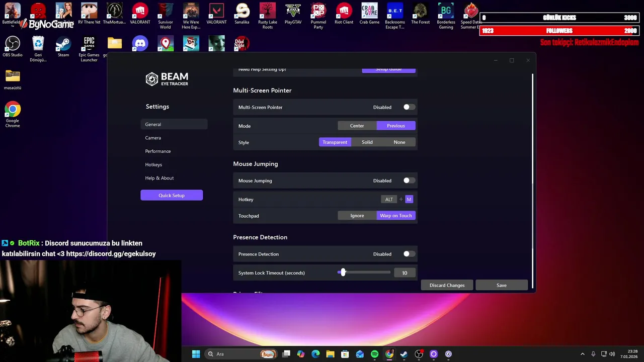This screenshot has width=644, height=362.
Task: Open Task View from taskbar
Action: (286, 354)
